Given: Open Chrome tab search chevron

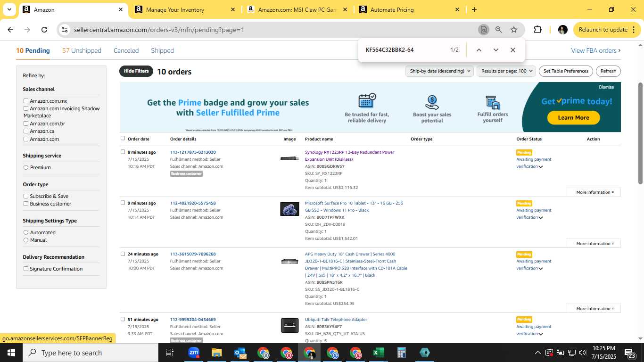Looking at the screenshot, I should 9,9.
